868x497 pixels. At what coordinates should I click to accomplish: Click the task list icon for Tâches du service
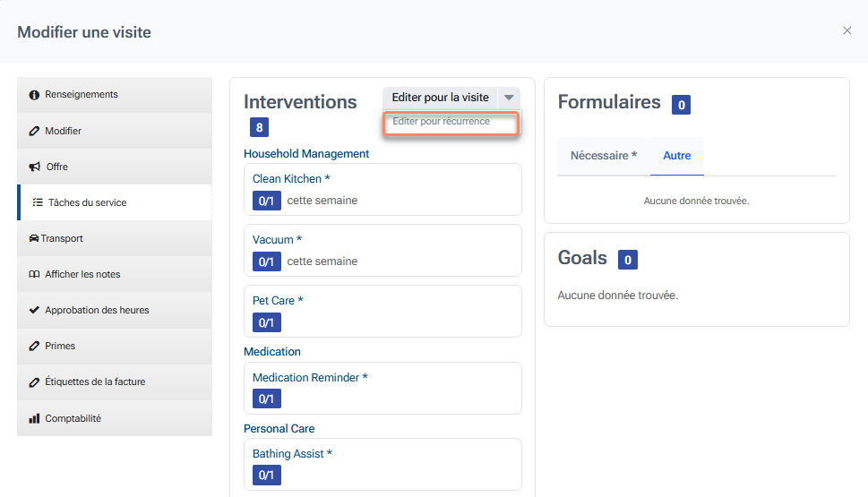(x=38, y=202)
